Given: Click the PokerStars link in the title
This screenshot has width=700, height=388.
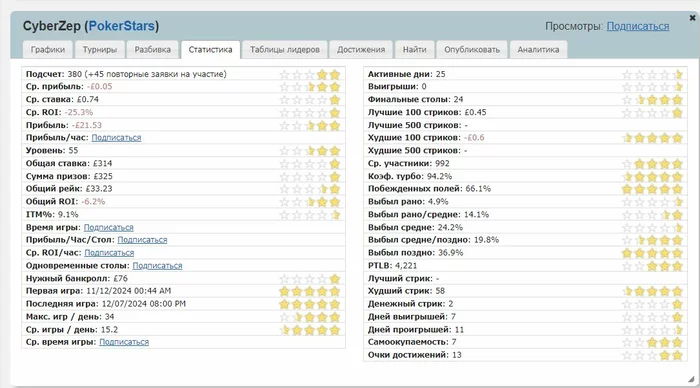Looking at the screenshot, I should click(x=121, y=26).
